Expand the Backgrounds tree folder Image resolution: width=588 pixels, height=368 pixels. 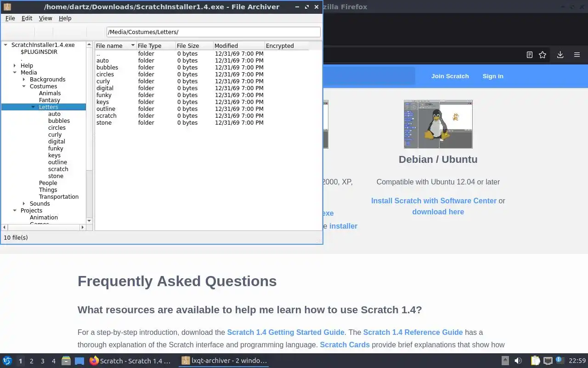24,79
